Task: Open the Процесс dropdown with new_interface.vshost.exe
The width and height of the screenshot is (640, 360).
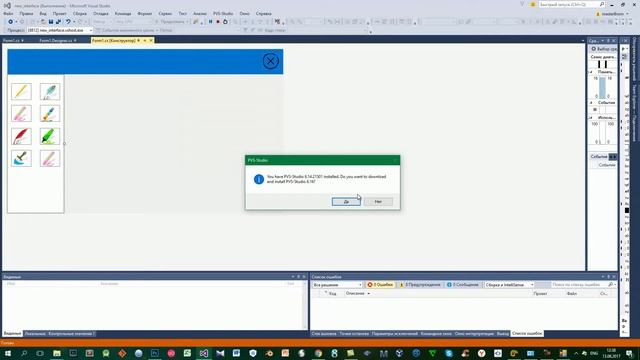Action: click(x=60, y=30)
